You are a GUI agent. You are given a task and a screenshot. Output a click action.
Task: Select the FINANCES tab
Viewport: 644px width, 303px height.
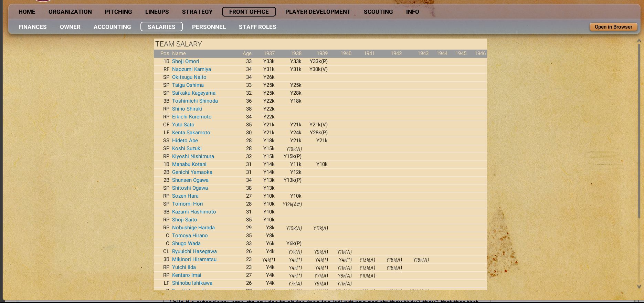pos(32,27)
